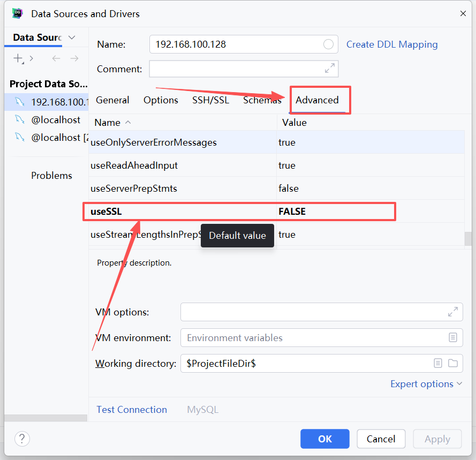The height and width of the screenshot is (460, 476).
Task: Click the Create DDL Mapping link
Action: coord(392,44)
